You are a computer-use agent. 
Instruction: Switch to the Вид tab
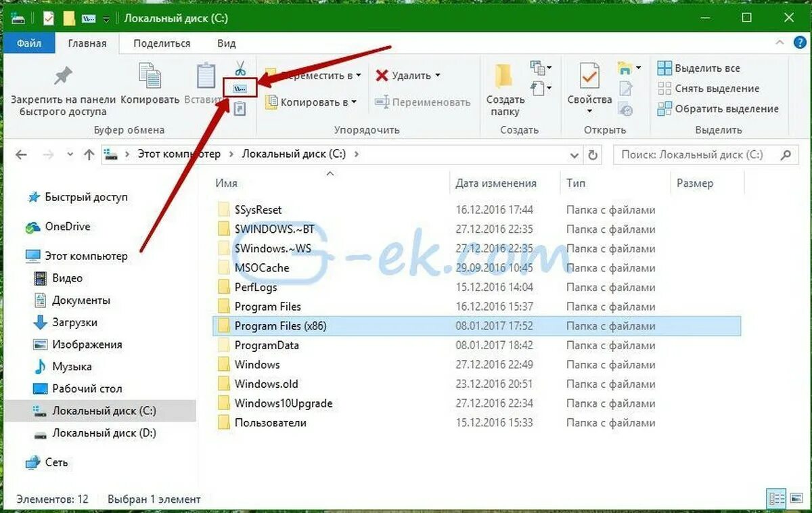click(x=227, y=43)
